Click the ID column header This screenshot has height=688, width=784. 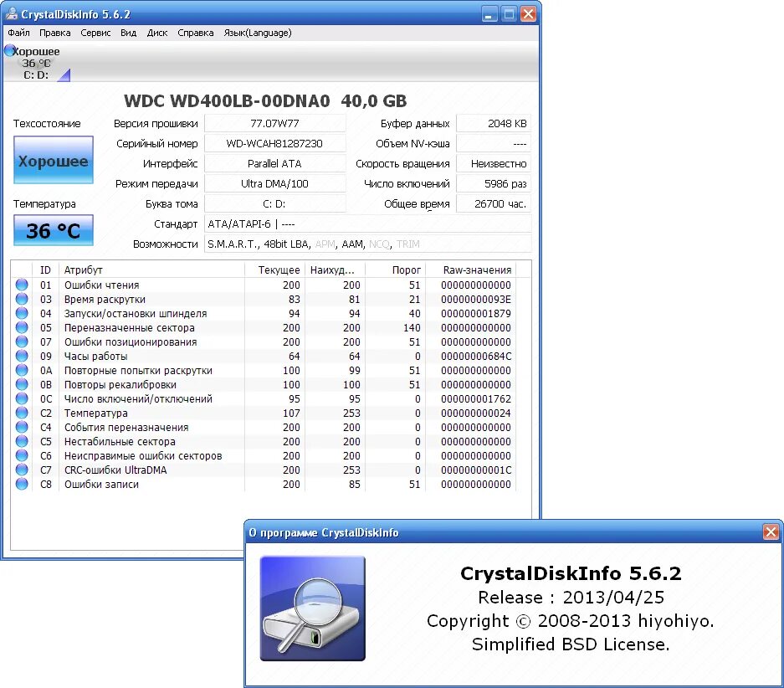pyautogui.click(x=45, y=270)
